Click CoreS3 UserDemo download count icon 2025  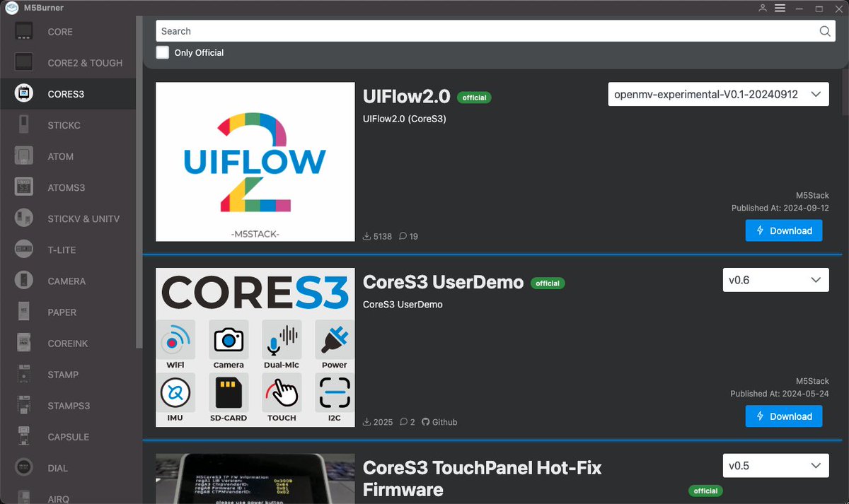click(366, 422)
